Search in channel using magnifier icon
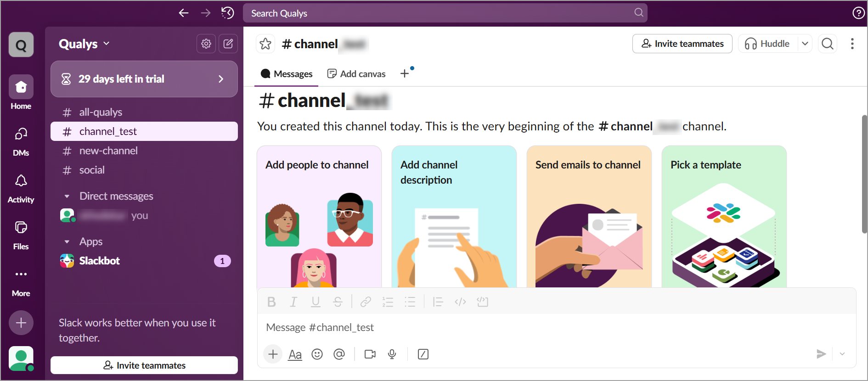 [828, 44]
